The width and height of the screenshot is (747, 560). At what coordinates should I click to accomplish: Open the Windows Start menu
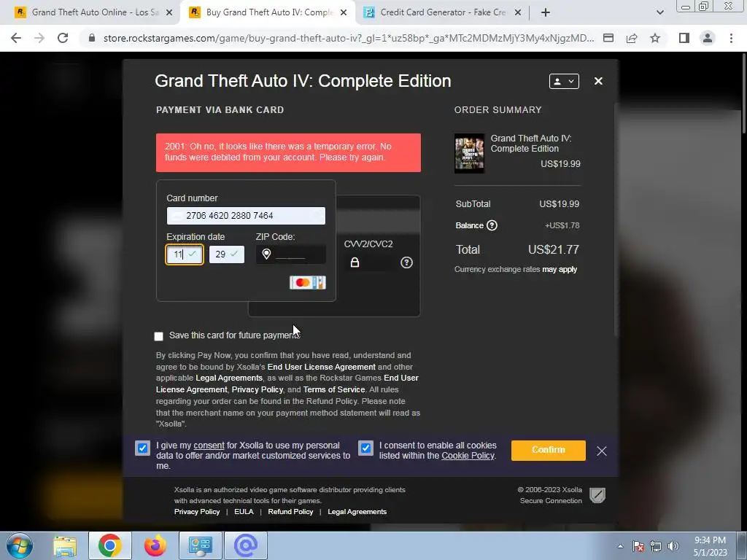pyautogui.click(x=19, y=545)
